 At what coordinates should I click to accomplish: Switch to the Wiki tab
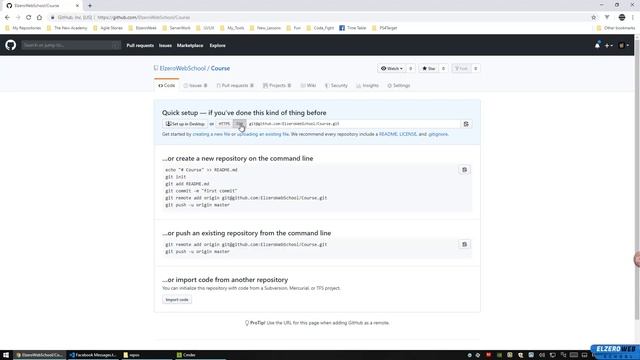(308, 85)
